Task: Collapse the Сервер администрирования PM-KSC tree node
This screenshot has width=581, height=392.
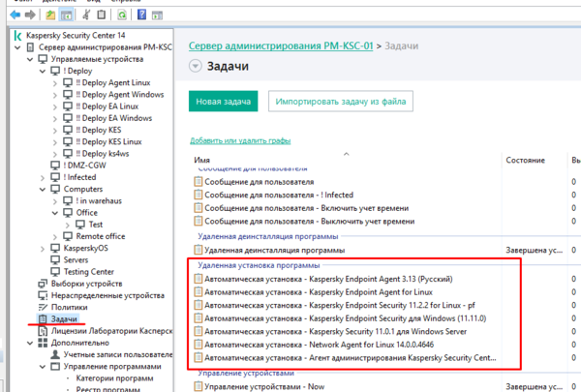Action: pyautogui.click(x=17, y=47)
